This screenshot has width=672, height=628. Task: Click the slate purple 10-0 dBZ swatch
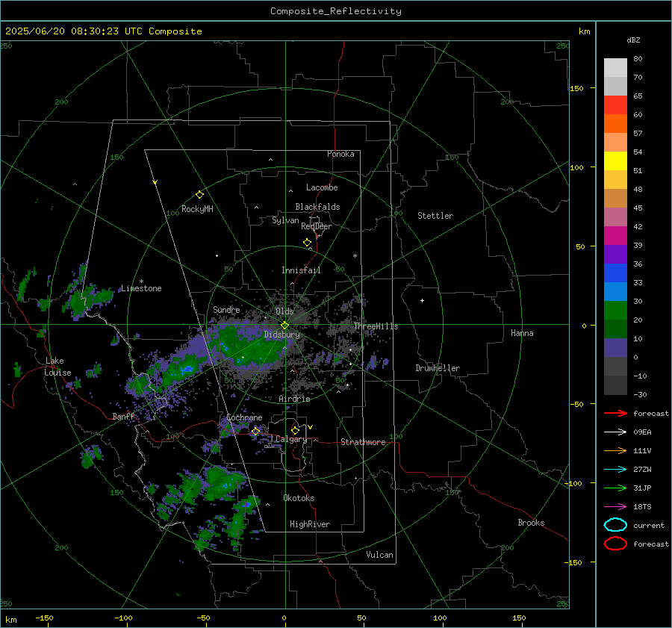pos(615,348)
